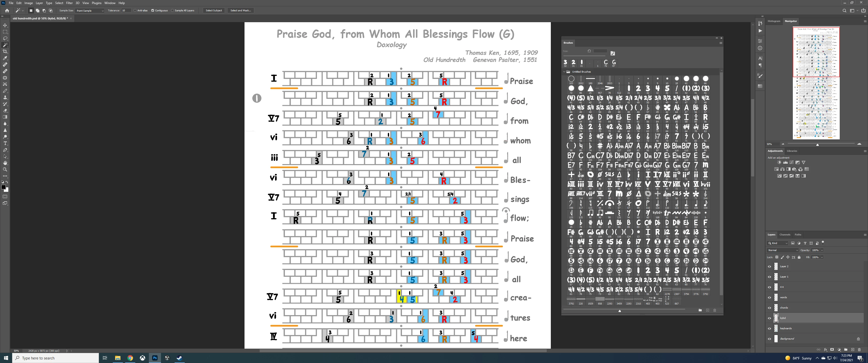Click the Home icon in options bar
Viewport: 868px width, 363px height.
[7, 10]
